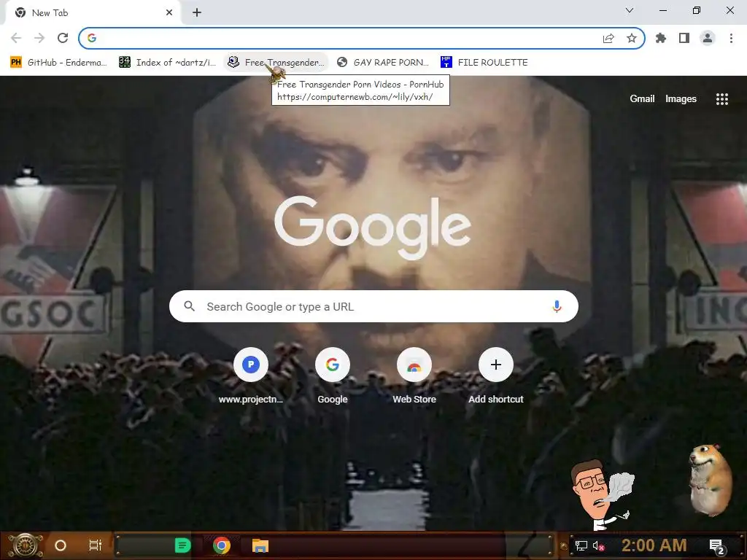Open the green chat app on taskbar

pos(182,545)
